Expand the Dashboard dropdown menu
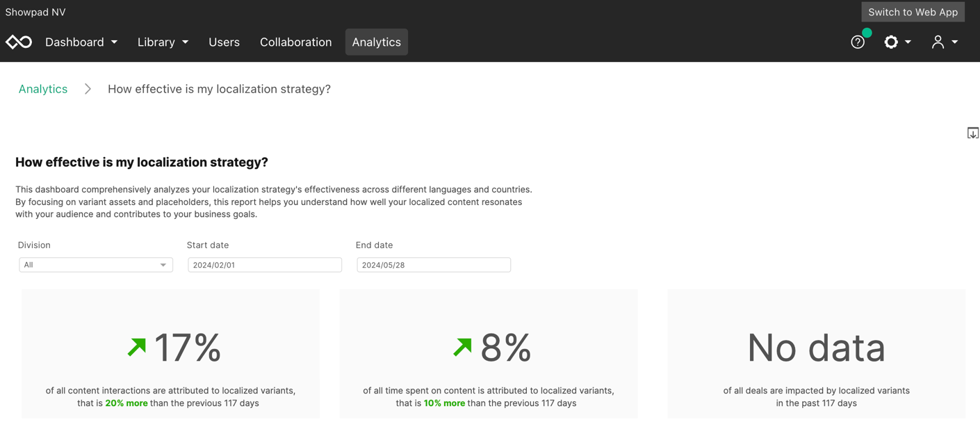This screenshot has height=431, width=980. pyautogui.click(x=81, y=42)
